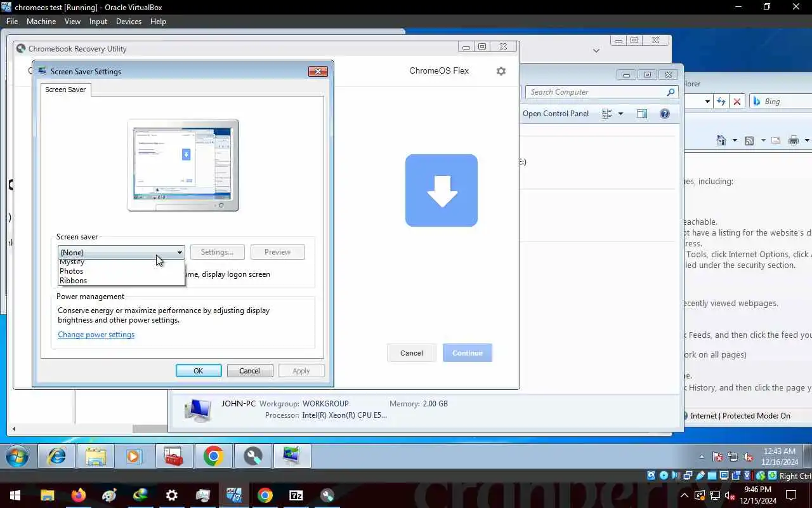The width and height of the screenshot is (812, 508).
Task: Click the JOHN-PC computer icon in details pane
Action: tap(197, 410)
